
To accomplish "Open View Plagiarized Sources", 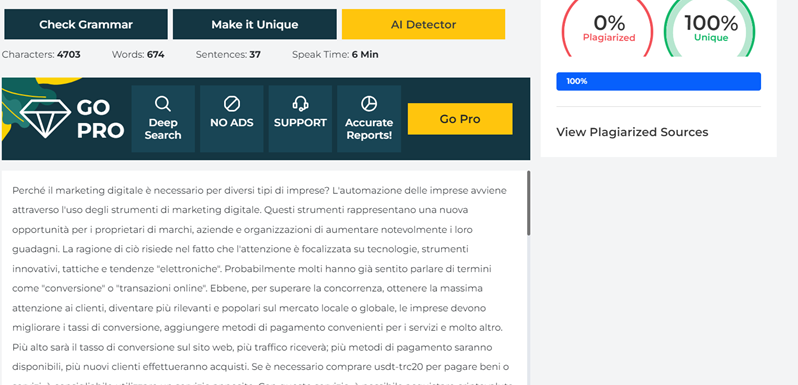I will [x=632, y=132].
